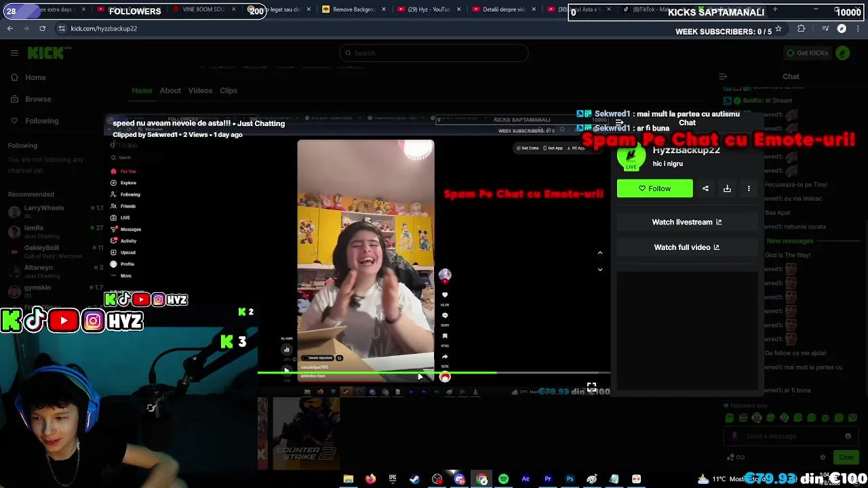Click the Kick search field
The width and height of the screenshot is (868, 488).
pos(434,53)
